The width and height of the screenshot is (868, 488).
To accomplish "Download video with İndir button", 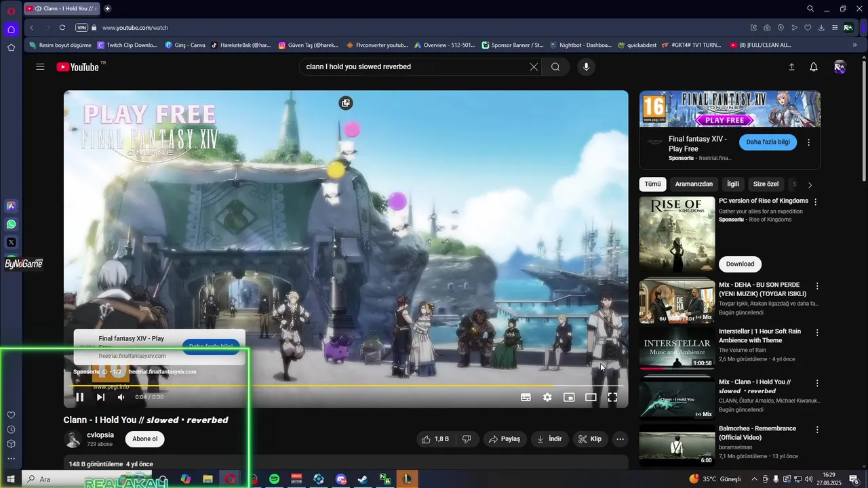I will click(549, 439).
